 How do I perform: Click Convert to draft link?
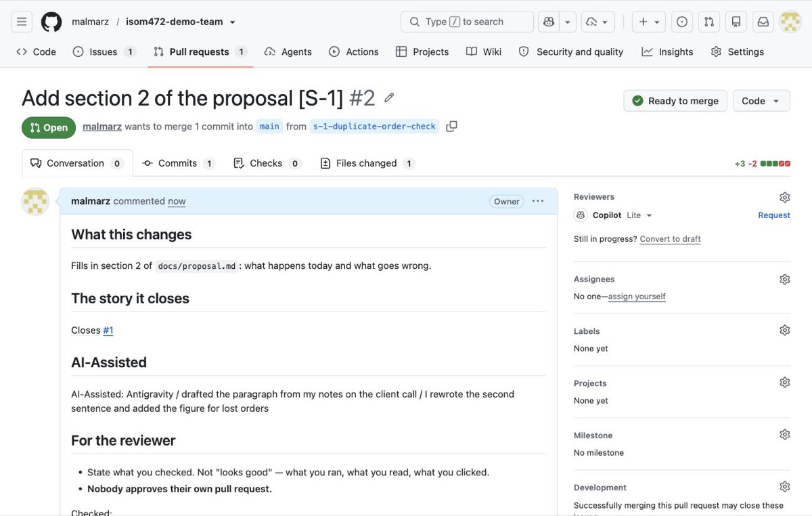click(x=670, y=239)
